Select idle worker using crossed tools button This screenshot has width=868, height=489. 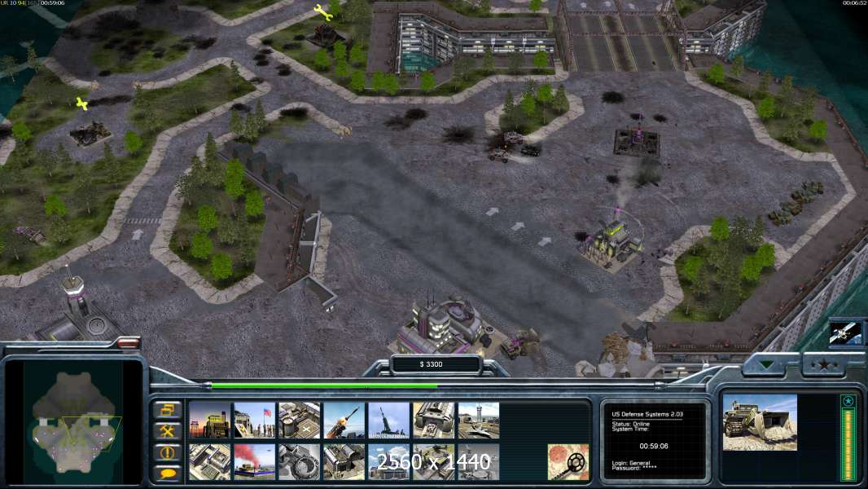click(167, 431)
